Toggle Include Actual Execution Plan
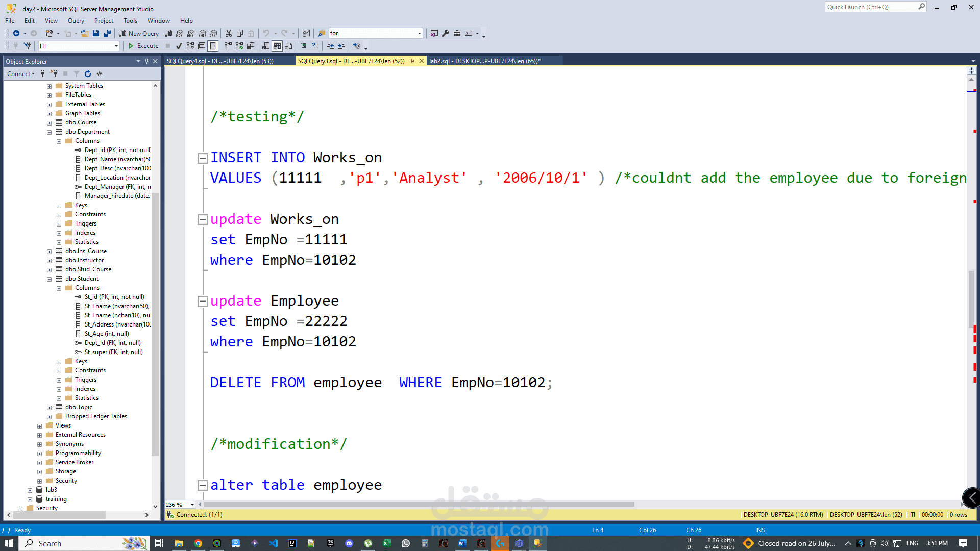The width and height of the screenshot is (980, 551). (228, 46)
